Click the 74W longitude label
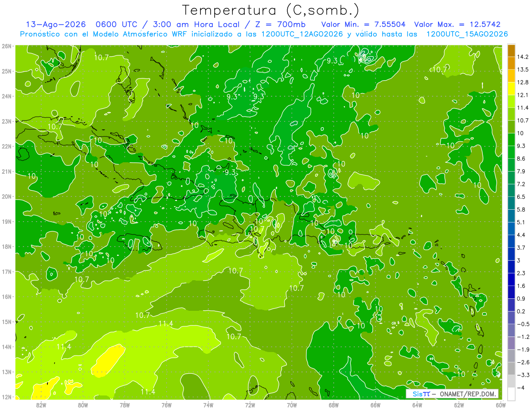 pos(208,405)
